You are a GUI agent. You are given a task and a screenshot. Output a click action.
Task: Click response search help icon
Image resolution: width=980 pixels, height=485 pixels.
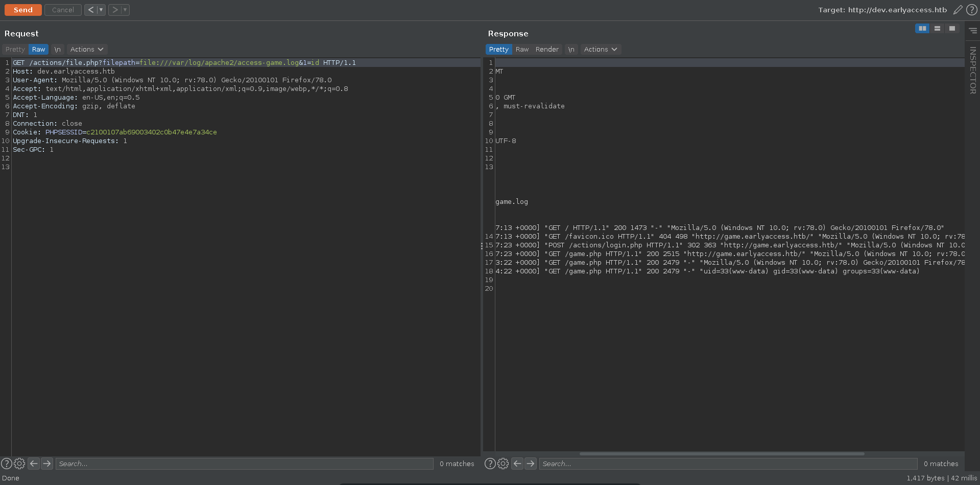(490, 464)
